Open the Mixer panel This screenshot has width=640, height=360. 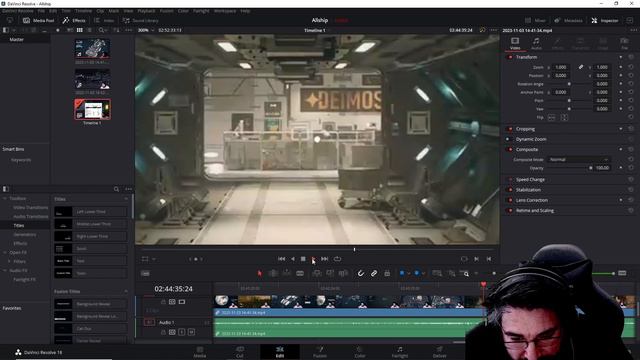pos(535,20)
